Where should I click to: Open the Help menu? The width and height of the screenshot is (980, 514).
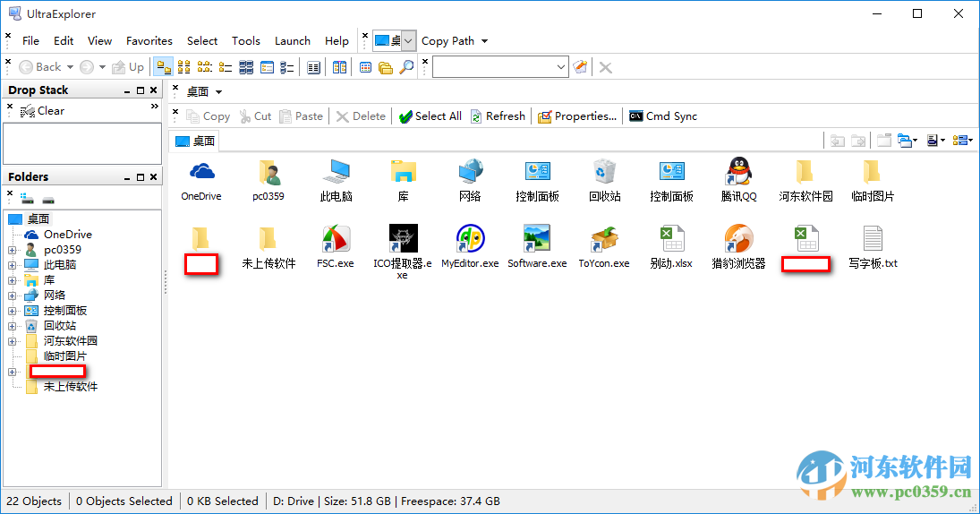click(337, 41)
